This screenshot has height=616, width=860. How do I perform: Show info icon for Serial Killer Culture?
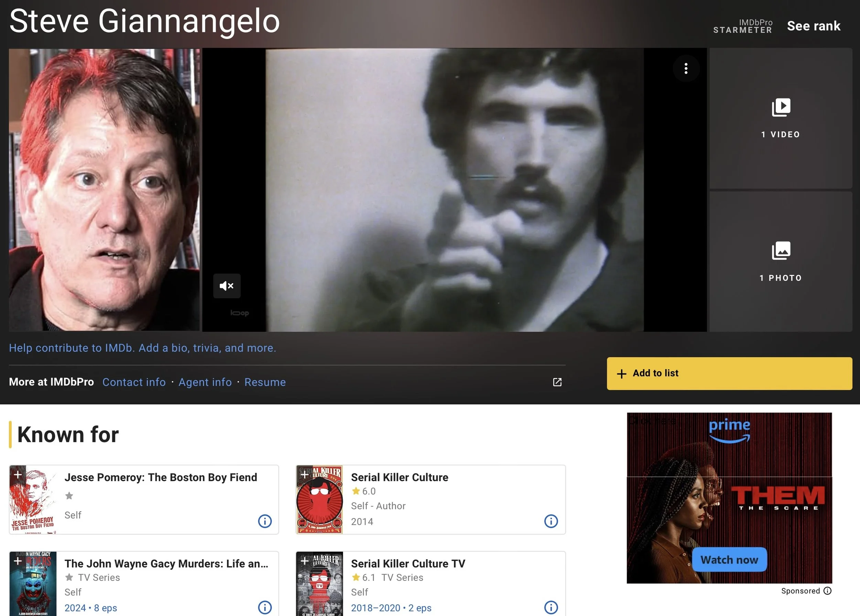(x=551, y=521)
